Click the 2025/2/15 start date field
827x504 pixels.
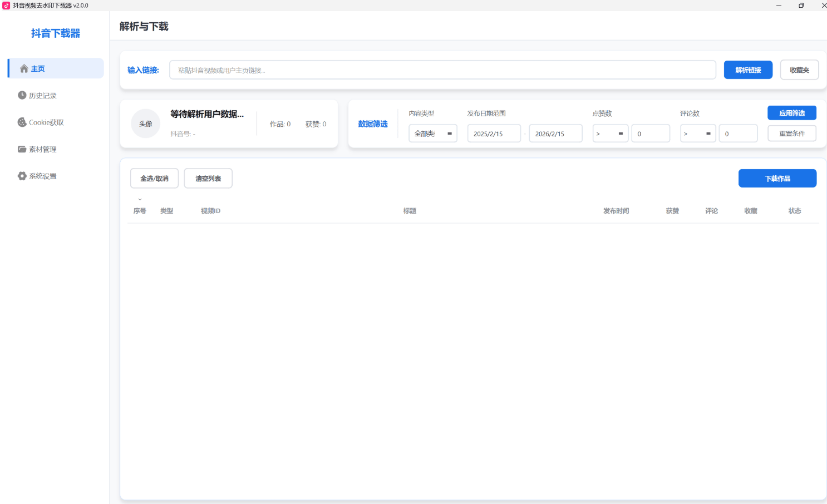click(x=494, y=133)
